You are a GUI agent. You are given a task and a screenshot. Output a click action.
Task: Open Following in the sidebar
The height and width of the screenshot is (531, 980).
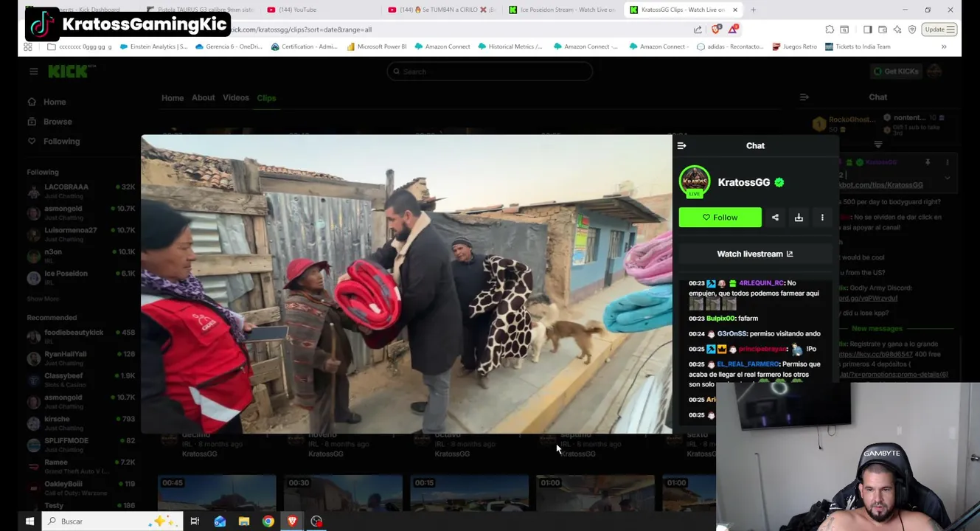pyautogui.click(x=61, y=142)
